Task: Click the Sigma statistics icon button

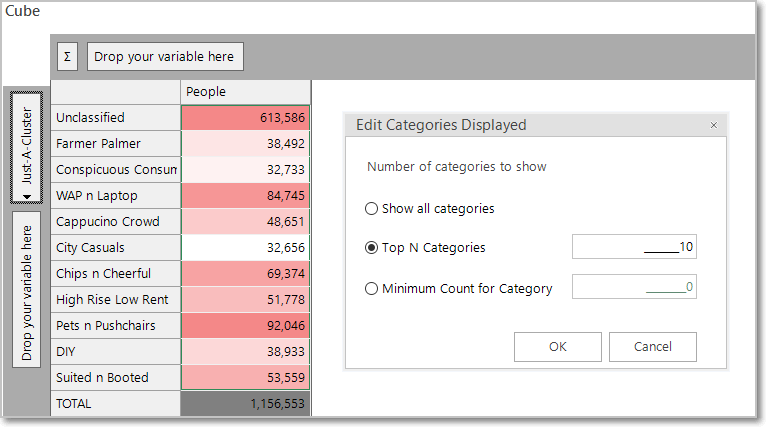Action: (67, 57)
